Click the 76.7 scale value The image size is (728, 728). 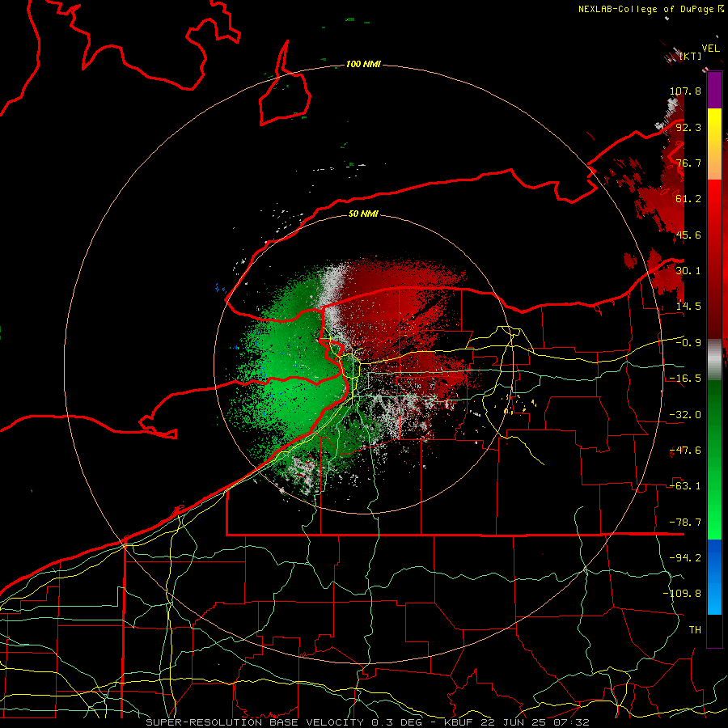click(688, 163)
